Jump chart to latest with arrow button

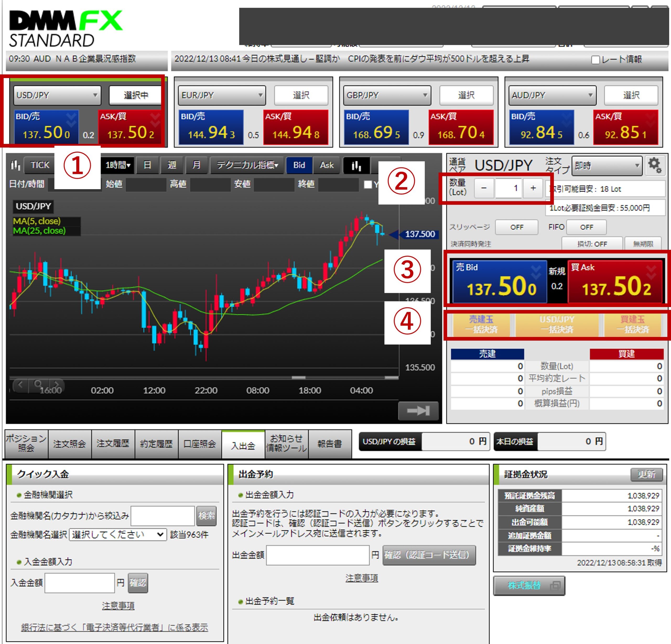[x=418, y=411]
